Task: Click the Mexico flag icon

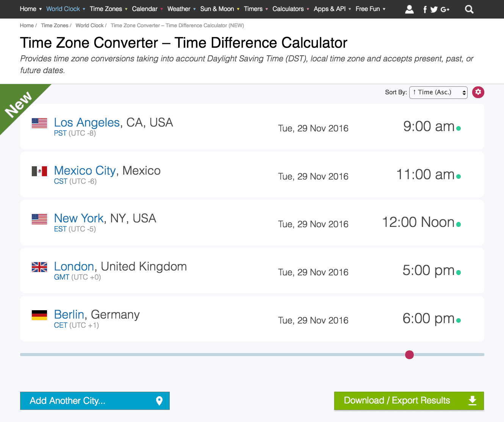Action: [39, 171]
